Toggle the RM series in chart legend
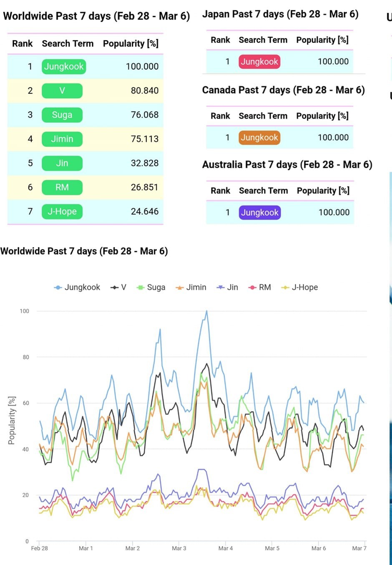The height and width of the screenshot is (565, 392). pos(260,287)
